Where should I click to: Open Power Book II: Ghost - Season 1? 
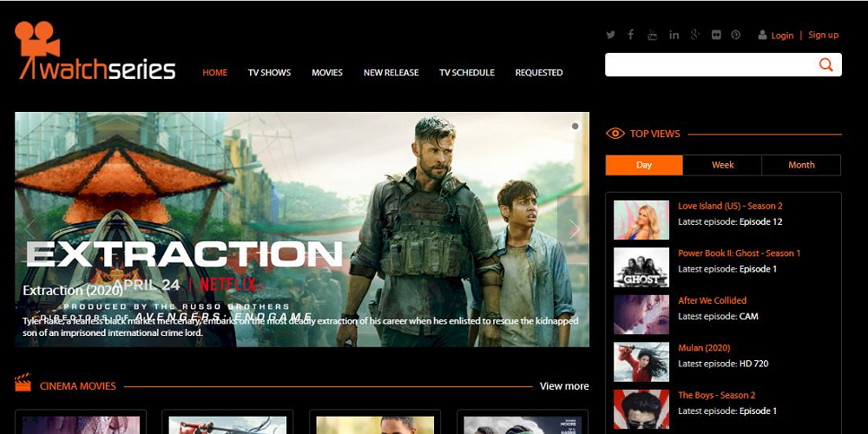point(739,253)
